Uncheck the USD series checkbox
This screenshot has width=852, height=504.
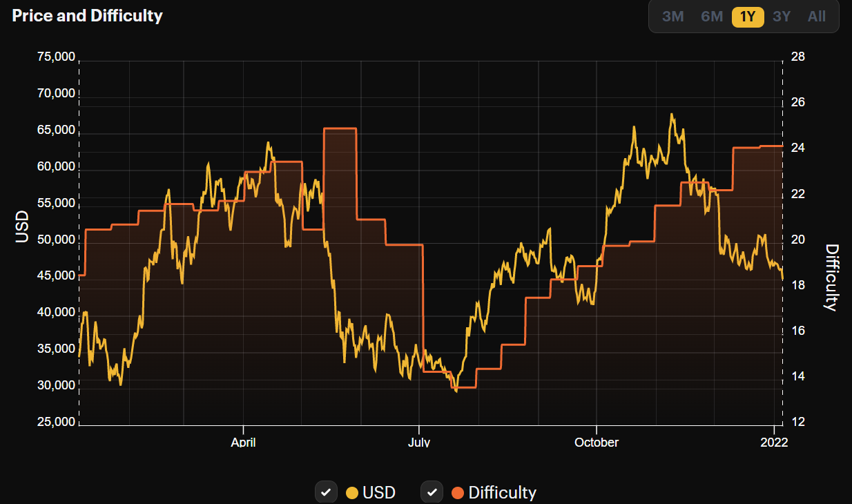[x=326, y=492]
